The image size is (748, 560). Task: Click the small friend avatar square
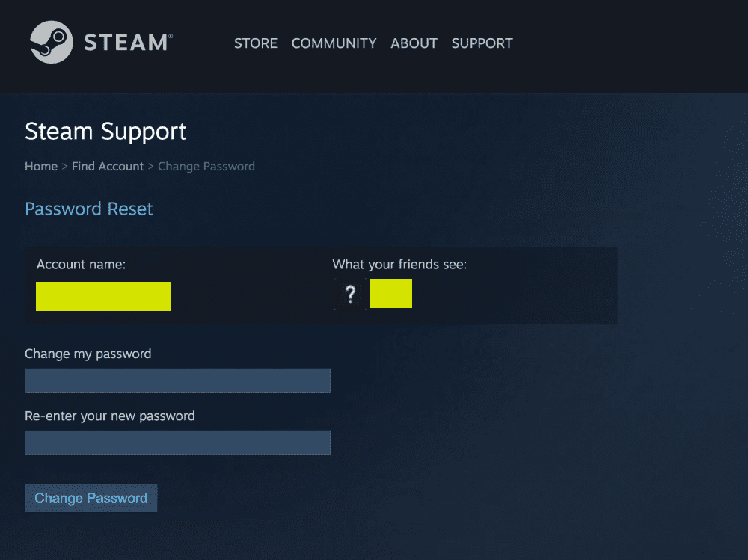[x=390, y=293]
